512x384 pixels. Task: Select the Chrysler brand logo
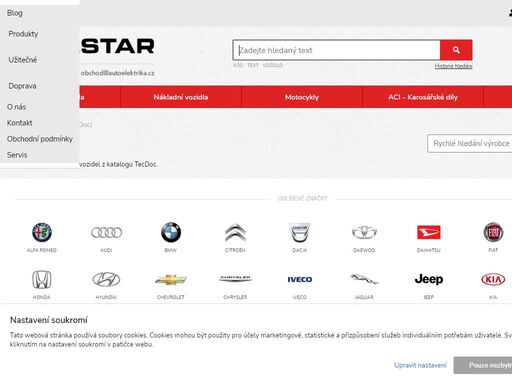pos(235,278)
